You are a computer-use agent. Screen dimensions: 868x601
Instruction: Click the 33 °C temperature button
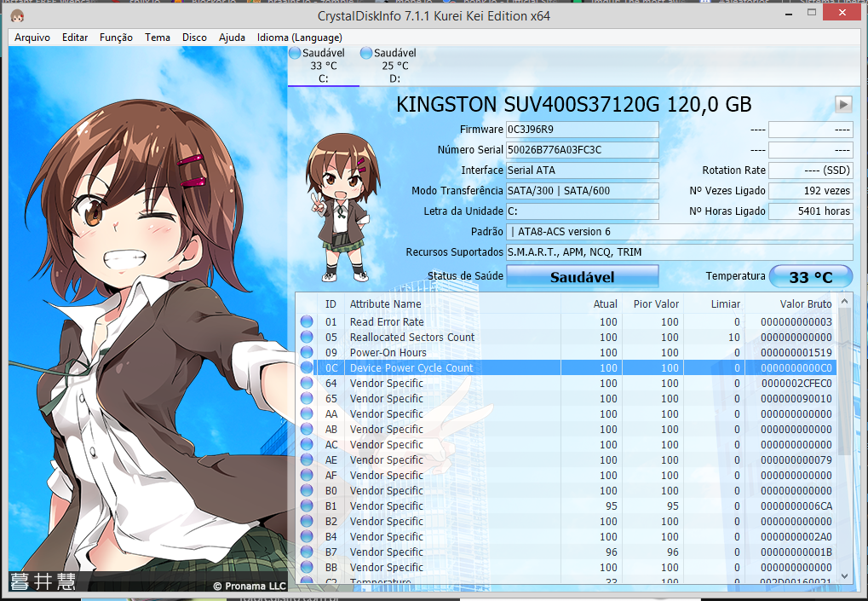pos(811,276)
